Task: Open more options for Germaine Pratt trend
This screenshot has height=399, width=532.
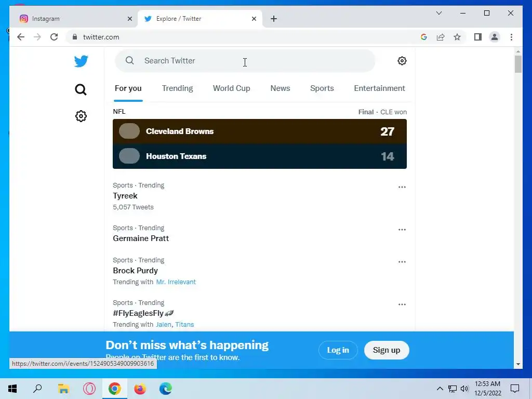Action: [x=402, y=230]
